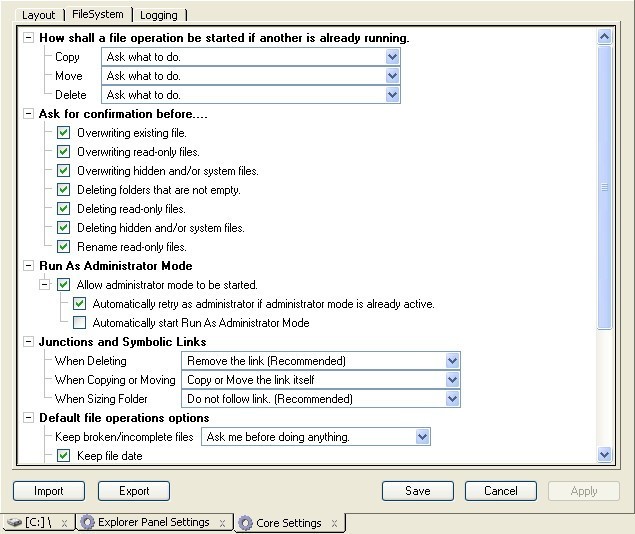The height and width of the screenshot is (534, 635).
Task: Toggle Overwriting read-only files confirmation
Action: point(63,152)
